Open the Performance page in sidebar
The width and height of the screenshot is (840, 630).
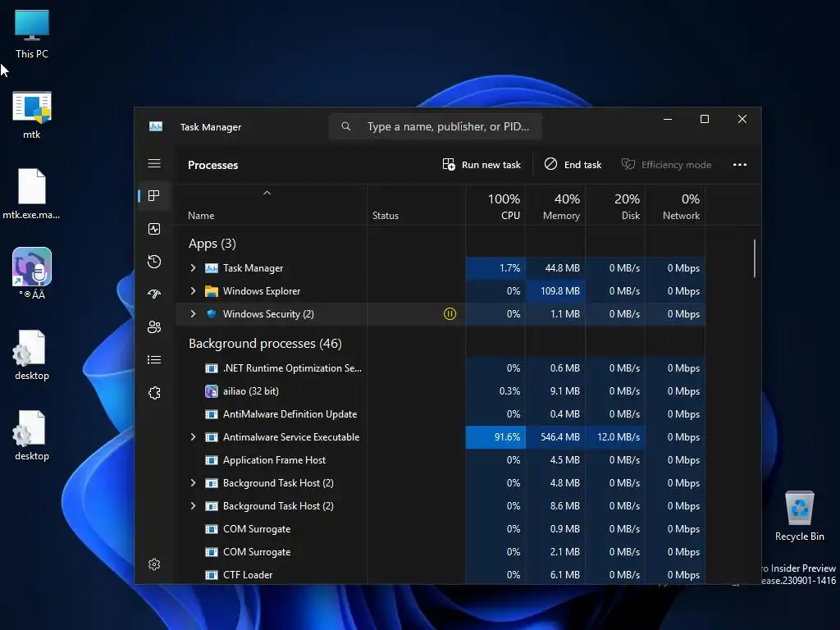pyautogui.click(x=154, y=230)
